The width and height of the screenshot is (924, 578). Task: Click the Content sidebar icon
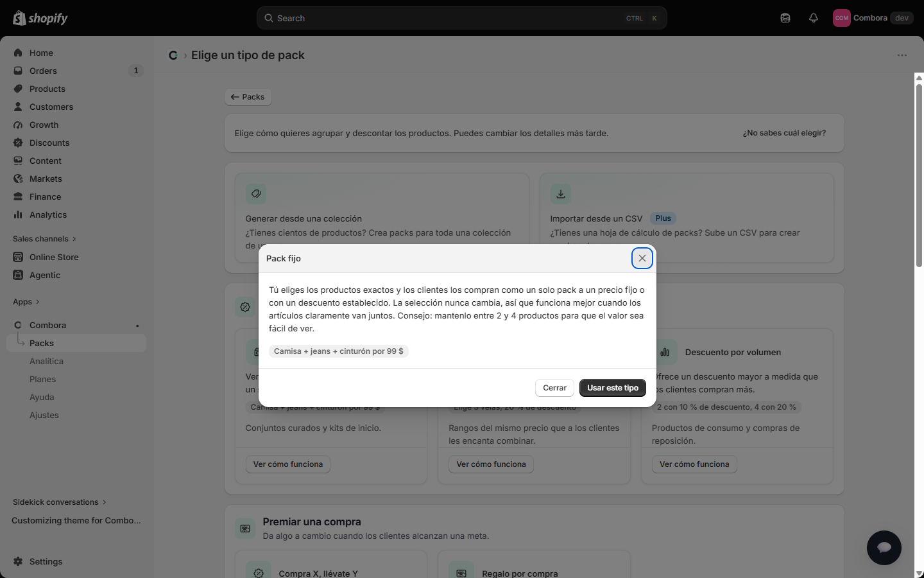tap(18, 161)
